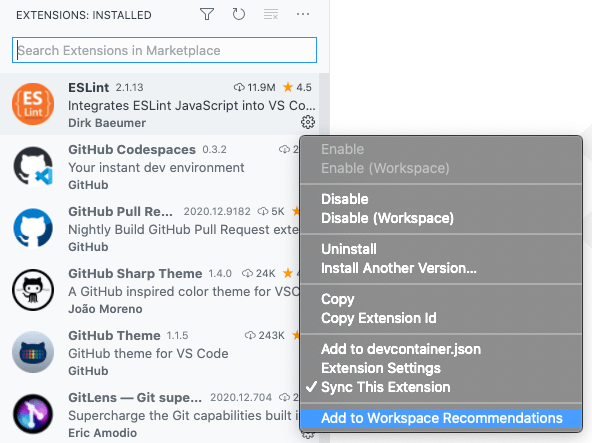Select Disable in the context menu

[x=441, y=199]
